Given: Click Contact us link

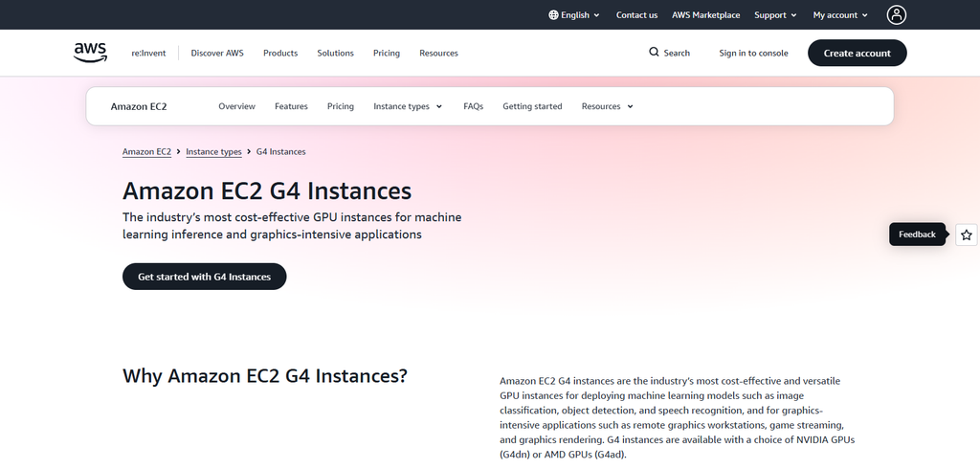Looking at the screenshot, I should [636, 15].
